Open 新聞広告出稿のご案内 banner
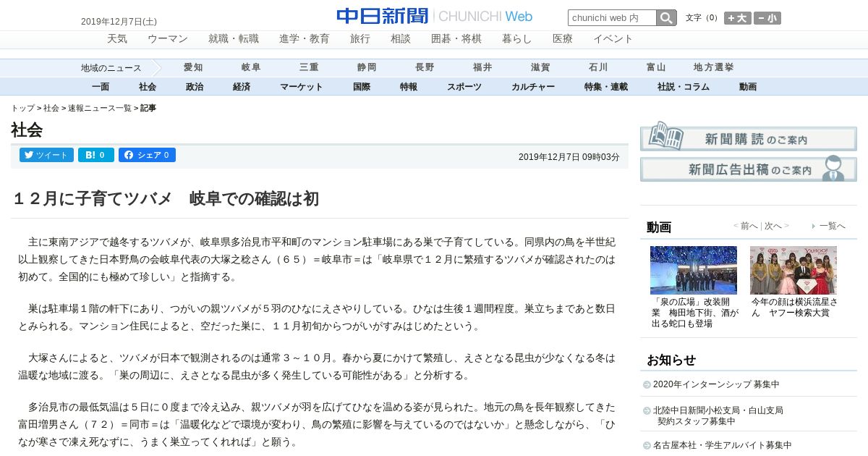The height and width of the screenshot is (456, 868). point(749,168)
